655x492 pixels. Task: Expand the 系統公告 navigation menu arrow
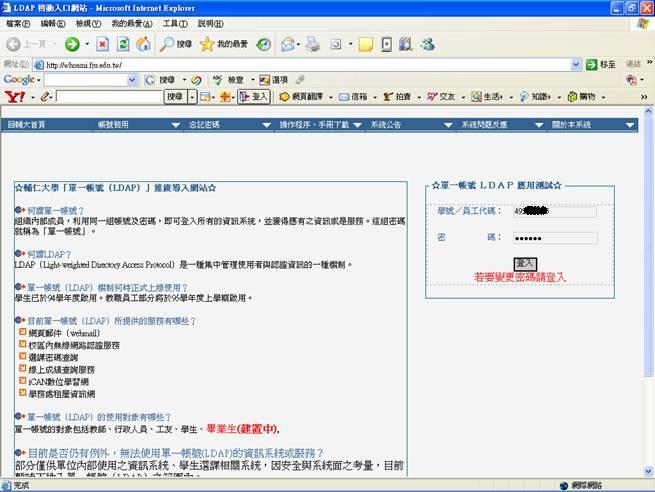448,125
